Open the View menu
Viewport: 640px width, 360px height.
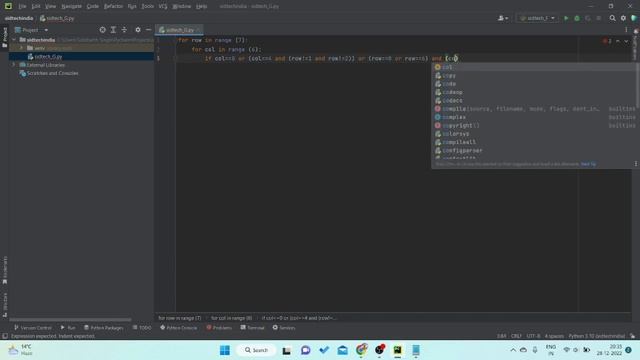(x=50, y=6)
